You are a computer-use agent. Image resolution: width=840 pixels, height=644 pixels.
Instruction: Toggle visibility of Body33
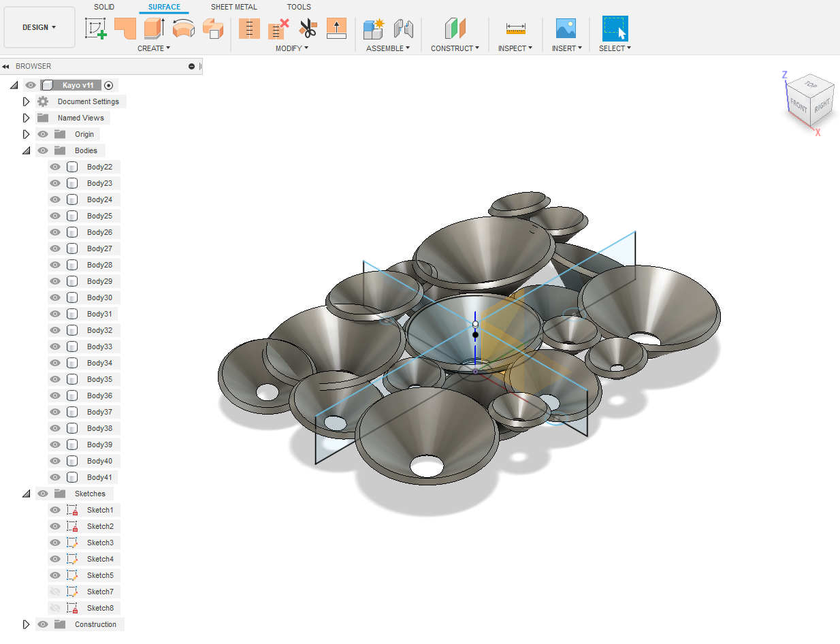click(x=55, y=347)
